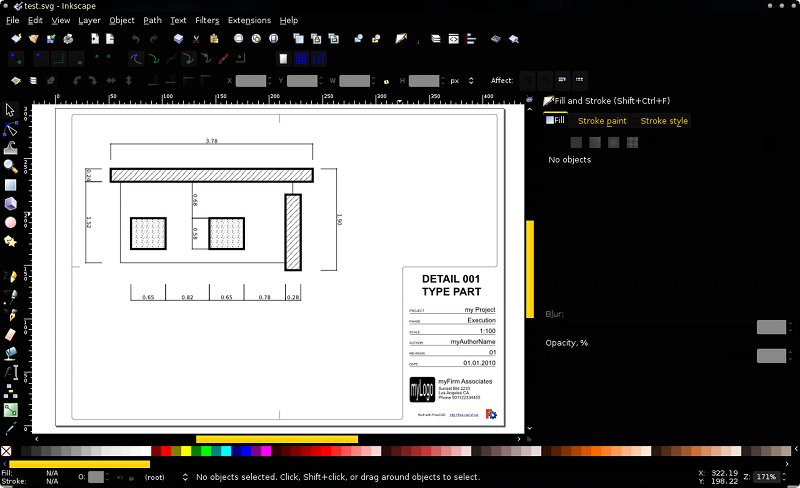Open the zoom percentage field 171%
The width and height of the screenshot is (800, 488).
pos(767,477)
